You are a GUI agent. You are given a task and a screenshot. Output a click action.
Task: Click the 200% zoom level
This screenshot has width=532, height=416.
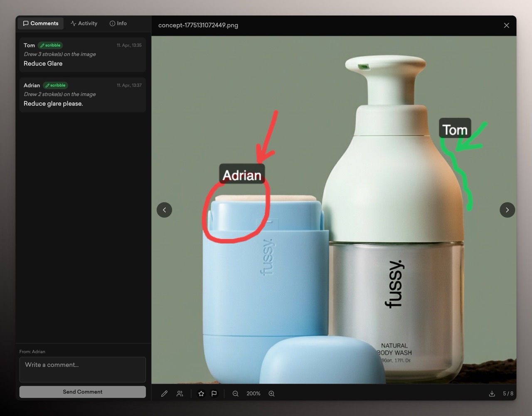coord(254,394)
